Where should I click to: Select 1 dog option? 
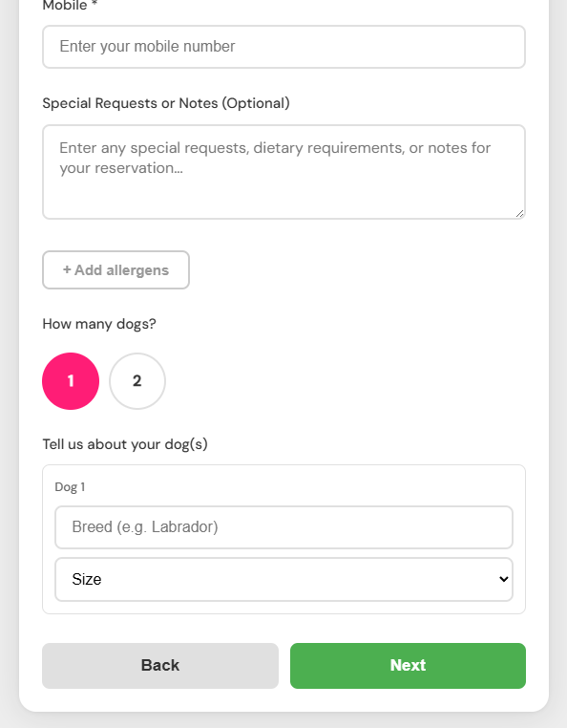click(x=71, y=381)
